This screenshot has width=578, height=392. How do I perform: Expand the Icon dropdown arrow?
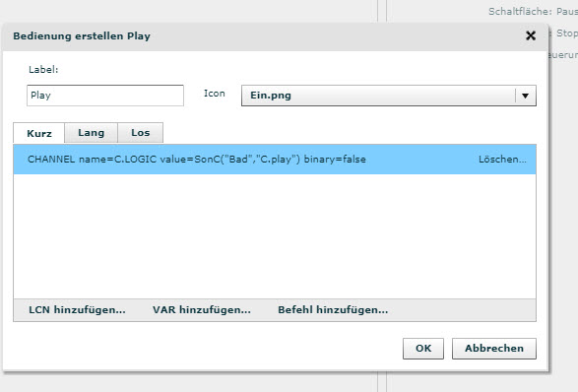525,96
